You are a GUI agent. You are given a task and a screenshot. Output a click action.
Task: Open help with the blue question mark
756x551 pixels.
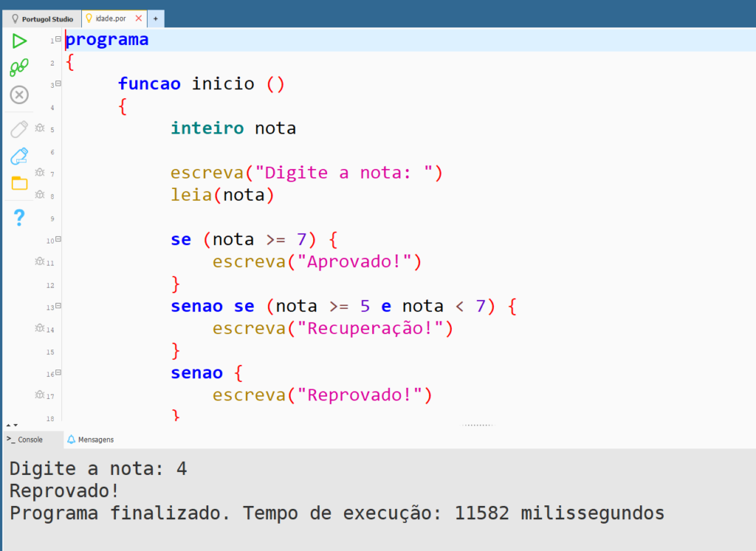(x=19, y=218)
